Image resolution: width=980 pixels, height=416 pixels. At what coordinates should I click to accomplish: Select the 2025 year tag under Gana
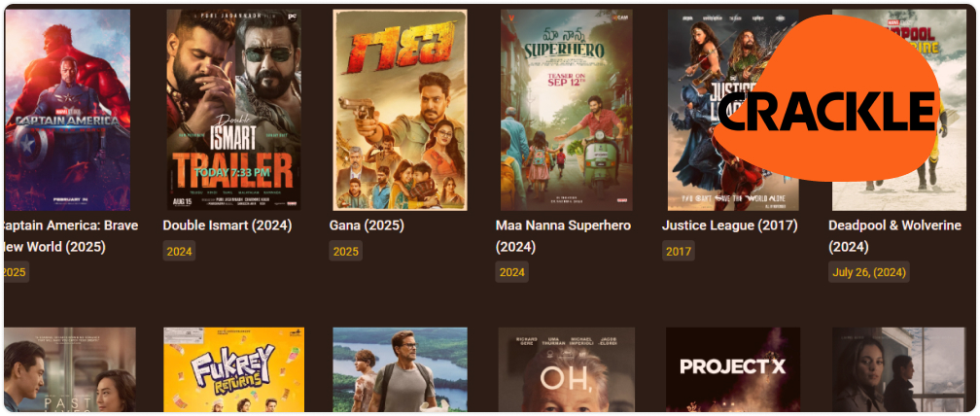pos(346,251)
